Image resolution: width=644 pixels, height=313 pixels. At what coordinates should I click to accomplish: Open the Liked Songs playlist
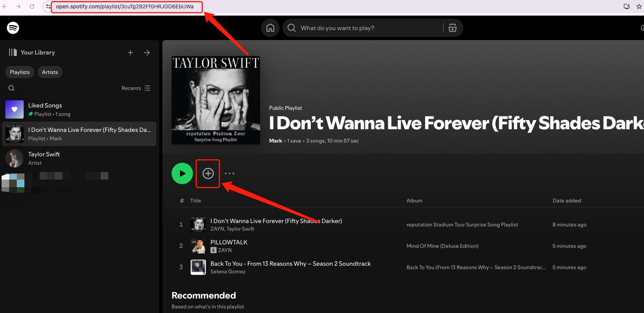79,109
